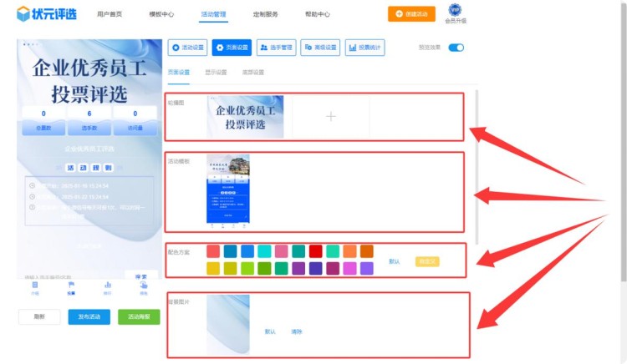Toggle the 预览效果 preview switch
This screenshot has width=627, height=364.
pyautogui.click(x=456, y=48)
